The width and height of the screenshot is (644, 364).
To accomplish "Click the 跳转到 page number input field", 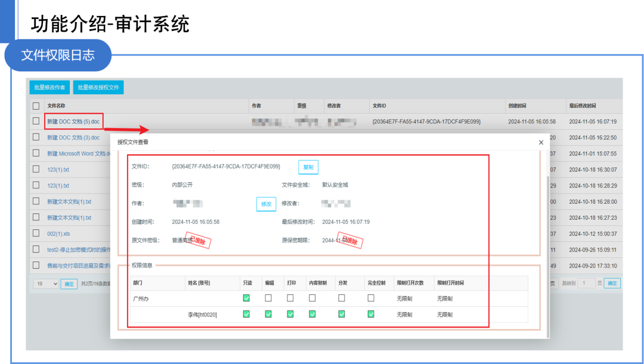I will click(x=586, y=283).
